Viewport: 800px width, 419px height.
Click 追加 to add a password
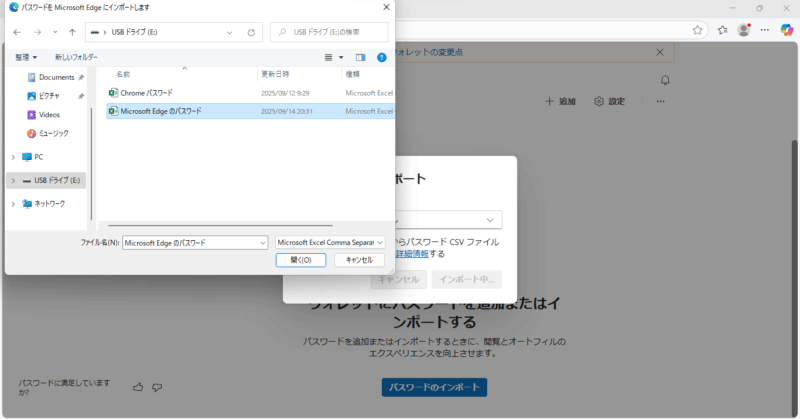pos(560,102)
